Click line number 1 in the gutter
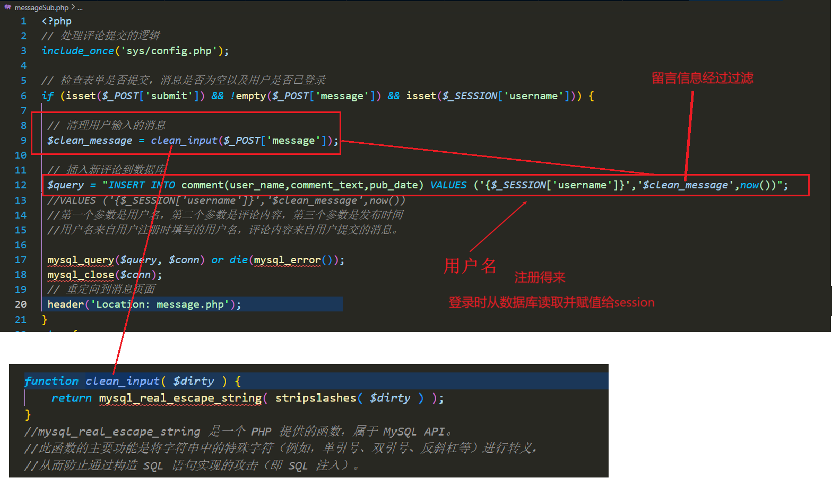 [23, 21]
